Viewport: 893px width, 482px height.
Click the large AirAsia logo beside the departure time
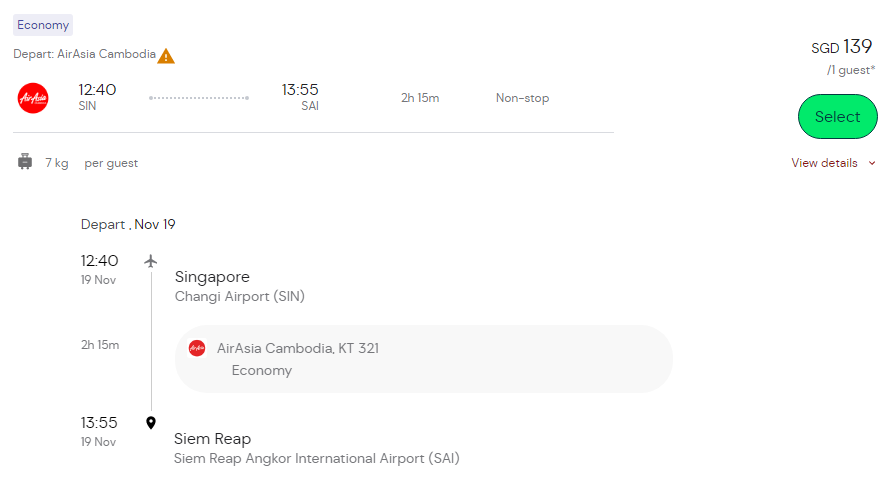pos(33,98)
